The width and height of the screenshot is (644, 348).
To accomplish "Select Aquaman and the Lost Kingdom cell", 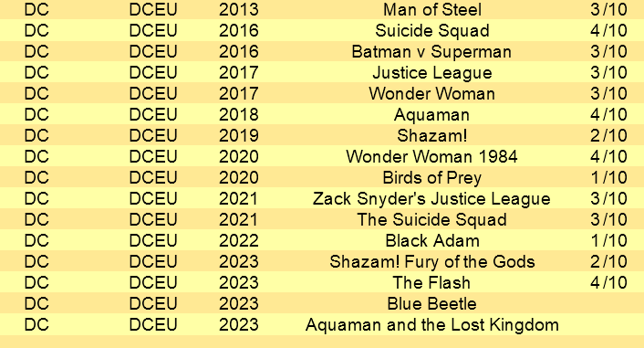I will 432,324.
